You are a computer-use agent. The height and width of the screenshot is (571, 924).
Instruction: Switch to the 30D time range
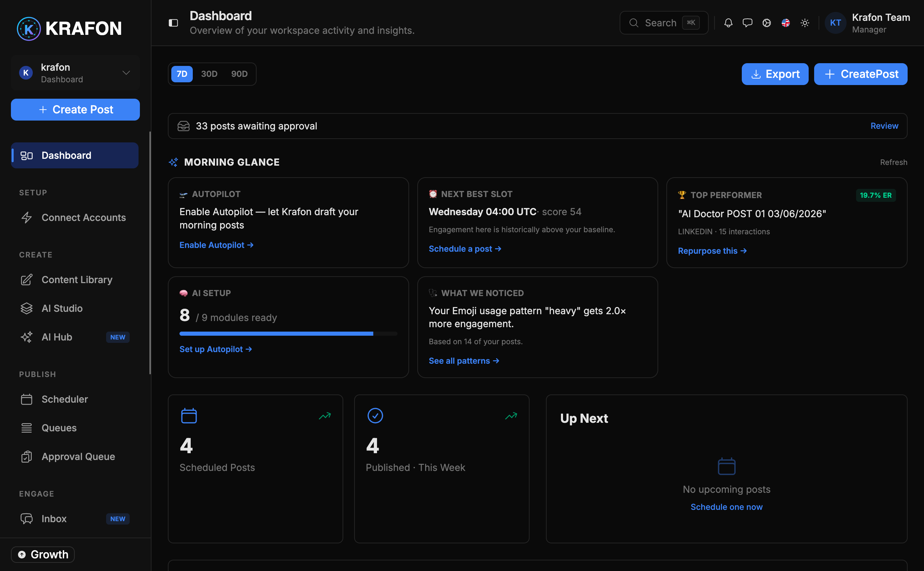pos(210,74)
